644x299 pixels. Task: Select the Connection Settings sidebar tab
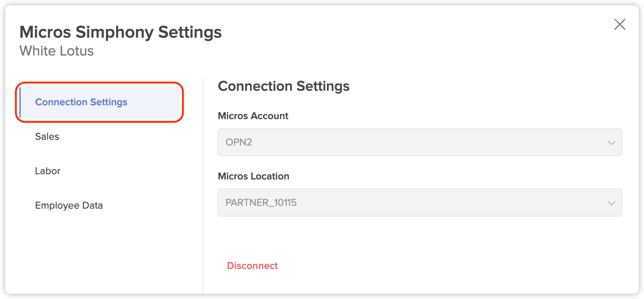coord(100,102)
